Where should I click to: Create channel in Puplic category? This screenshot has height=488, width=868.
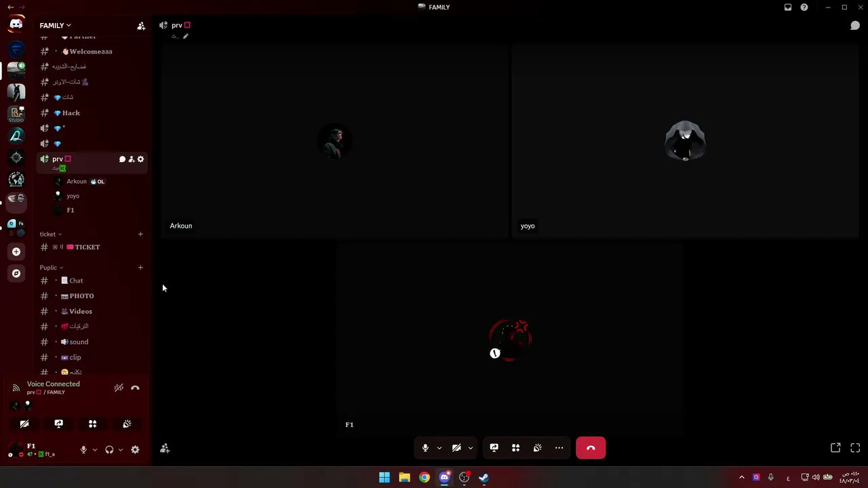pyautogui.click(x=140, y=268)
